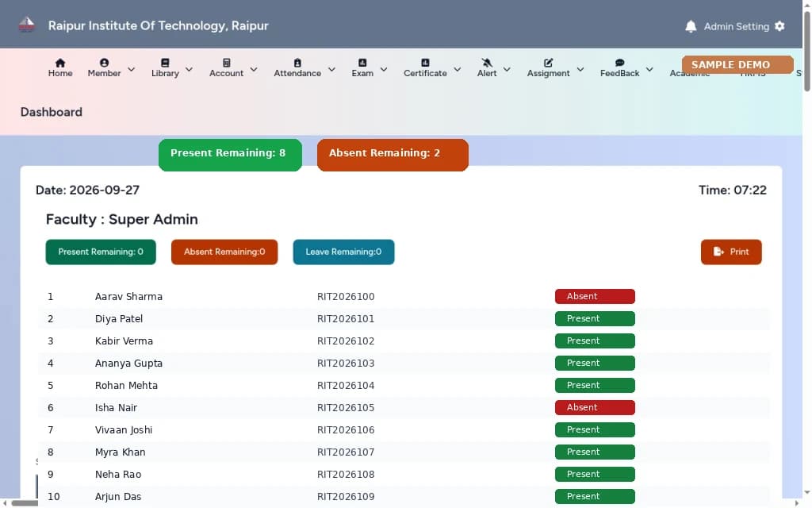The width and height of the screenshot is (812, 508).
Task: Click the FeedBack chat bubble icon
Action: pyautogui.click(x=620, y=63)
